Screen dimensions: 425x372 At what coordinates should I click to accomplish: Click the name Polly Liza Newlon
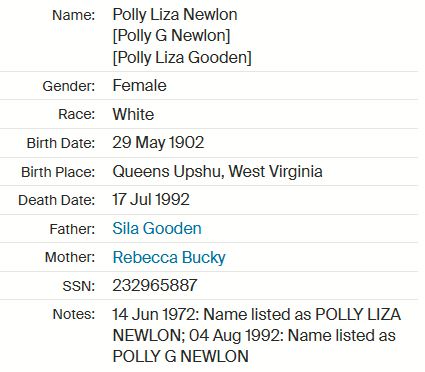pos(175,15)
